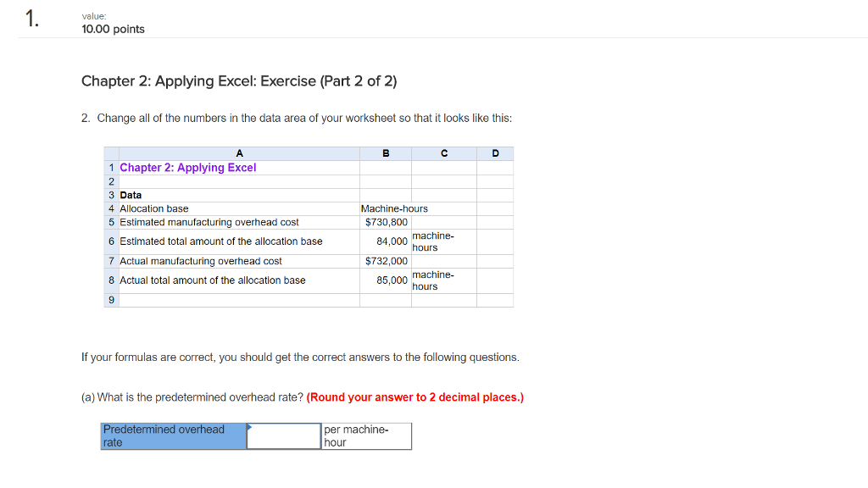Click row number 1 in the spreadsheet
Image resolution: width=868 pixels, height=488 pixels.
[x=111, y=167]
